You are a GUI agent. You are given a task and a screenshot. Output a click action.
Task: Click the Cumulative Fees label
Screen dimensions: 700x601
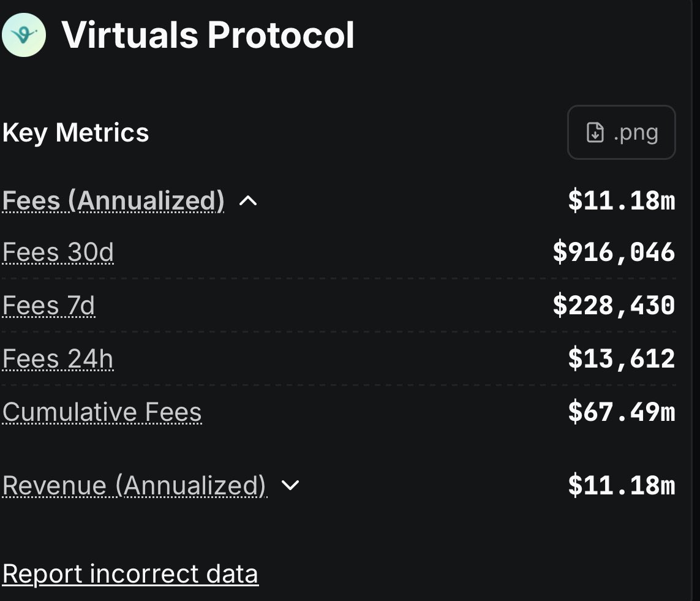click(102, 412)
